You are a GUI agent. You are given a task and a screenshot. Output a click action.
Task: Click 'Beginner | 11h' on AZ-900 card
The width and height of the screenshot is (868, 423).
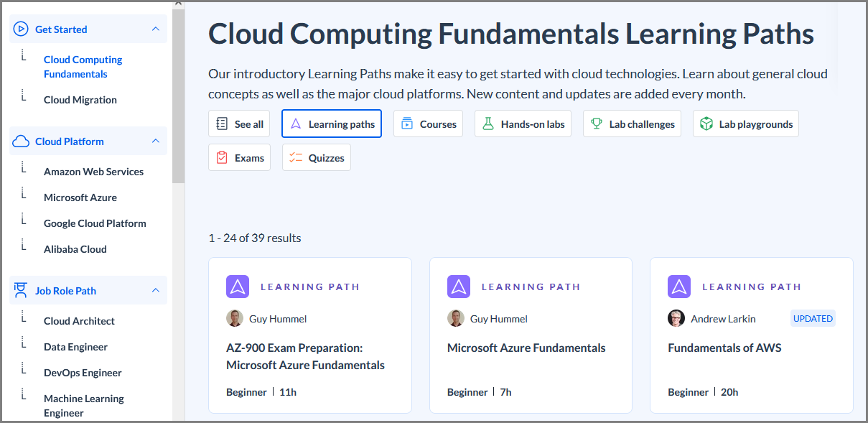[261, 392]
